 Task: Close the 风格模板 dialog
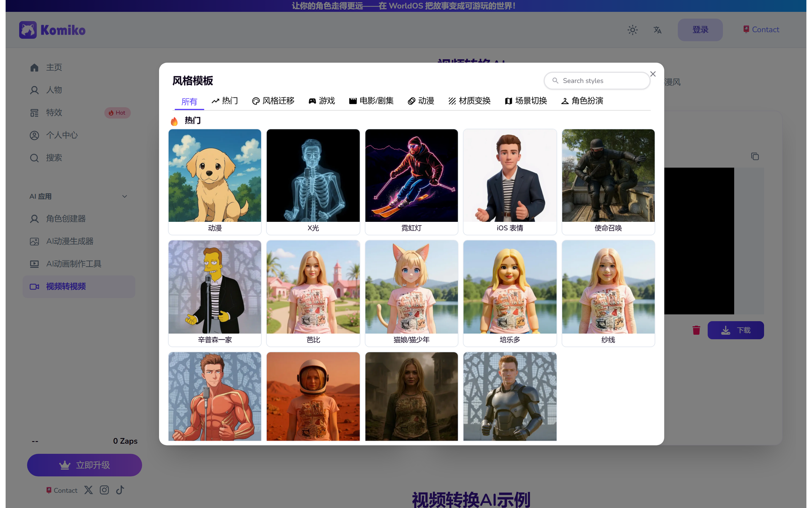(653, 74)
